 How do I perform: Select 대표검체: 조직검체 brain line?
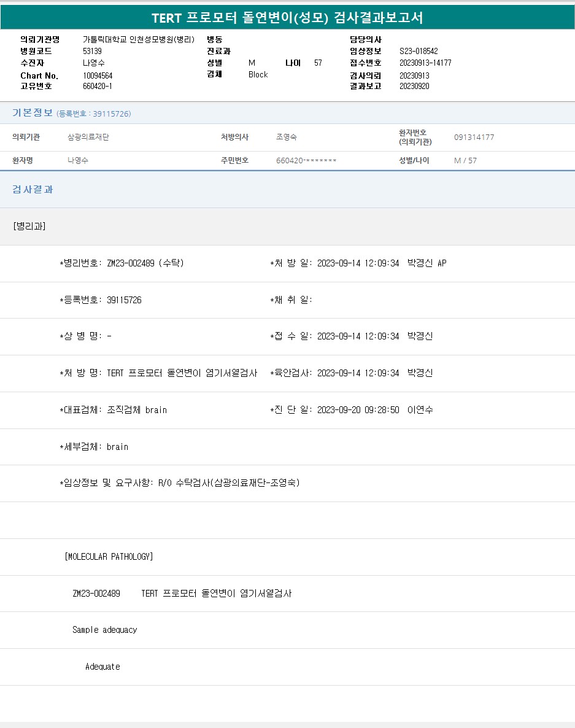(x=114, y=410)
